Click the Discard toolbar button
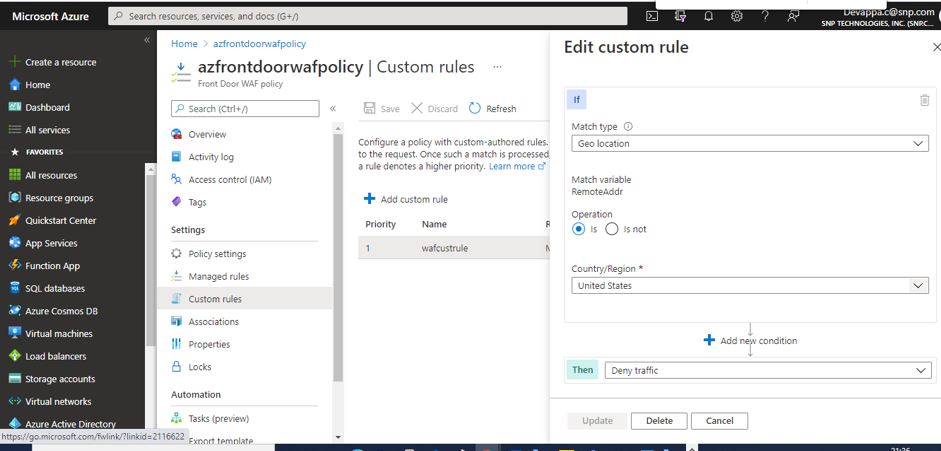The image size is (941, 451). pyautogui.click(x=434, y=109)
